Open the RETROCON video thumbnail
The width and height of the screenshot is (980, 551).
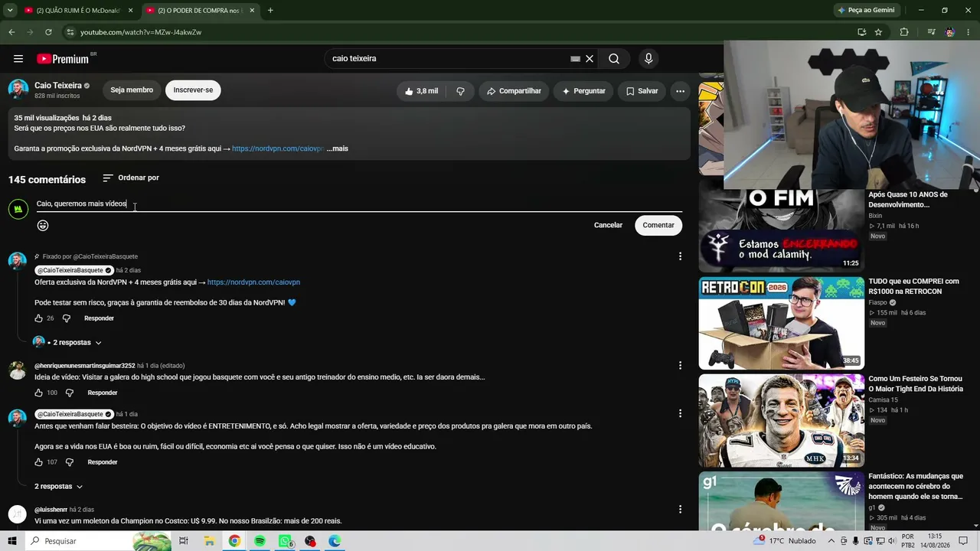coord(782,323)
